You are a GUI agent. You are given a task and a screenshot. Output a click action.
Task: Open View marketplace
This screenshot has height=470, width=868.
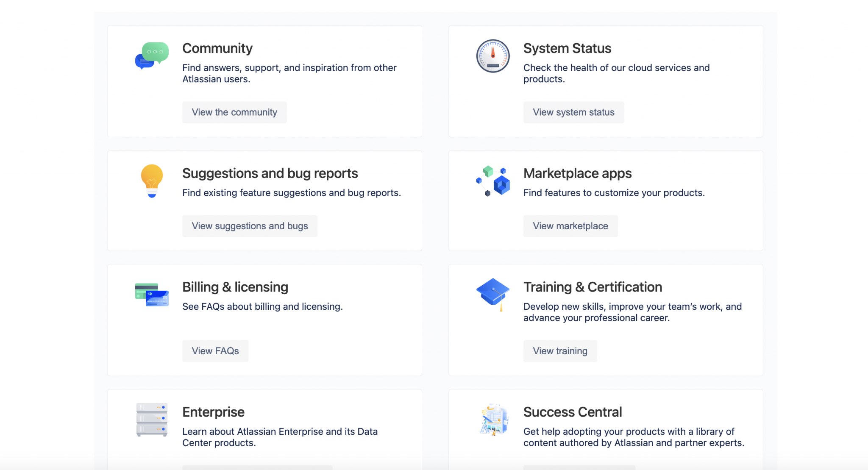570,226
